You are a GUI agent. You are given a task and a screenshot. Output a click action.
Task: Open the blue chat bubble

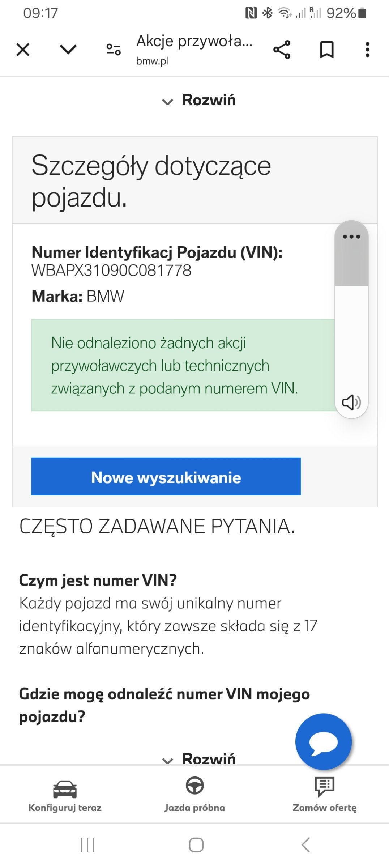(x=324, y=741)
